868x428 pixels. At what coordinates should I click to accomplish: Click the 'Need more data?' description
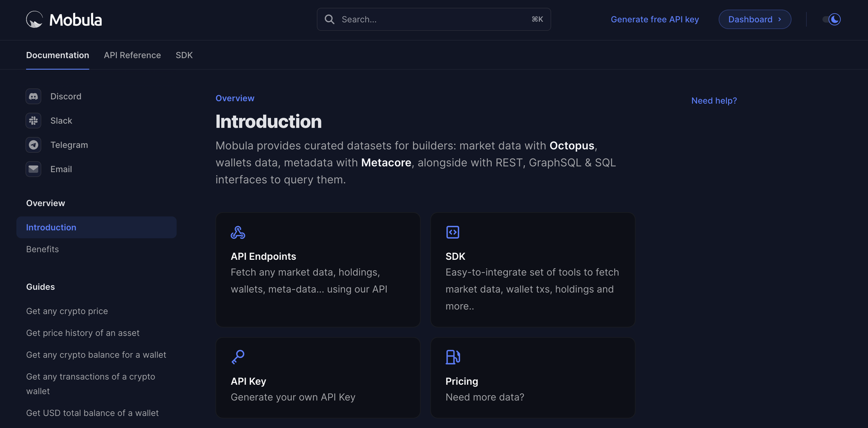click(x=485, y=397)
